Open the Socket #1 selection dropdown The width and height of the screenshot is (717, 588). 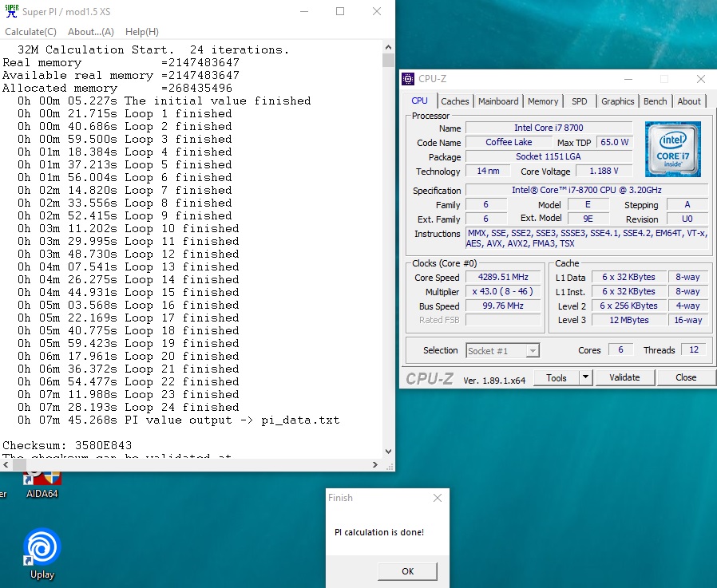coord(502,350)
